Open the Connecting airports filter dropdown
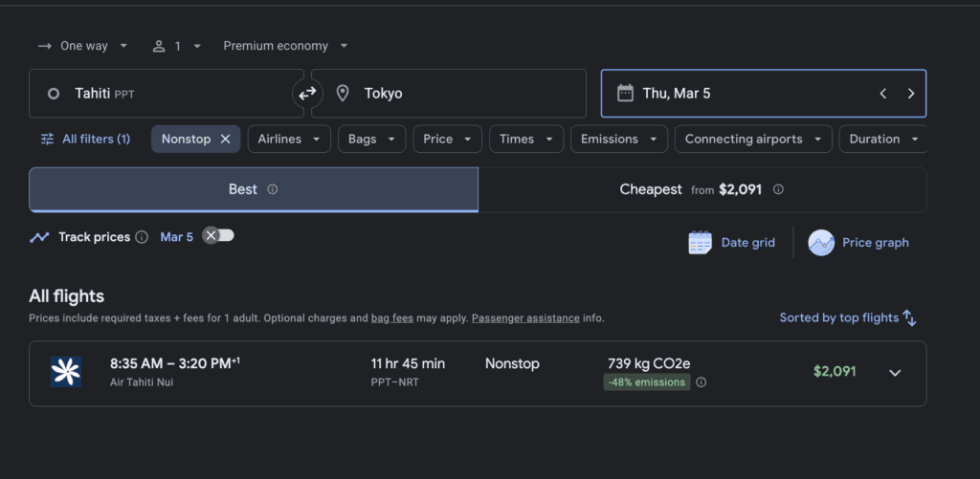Viewport: 980px width, 479px height. click(753, 139)
